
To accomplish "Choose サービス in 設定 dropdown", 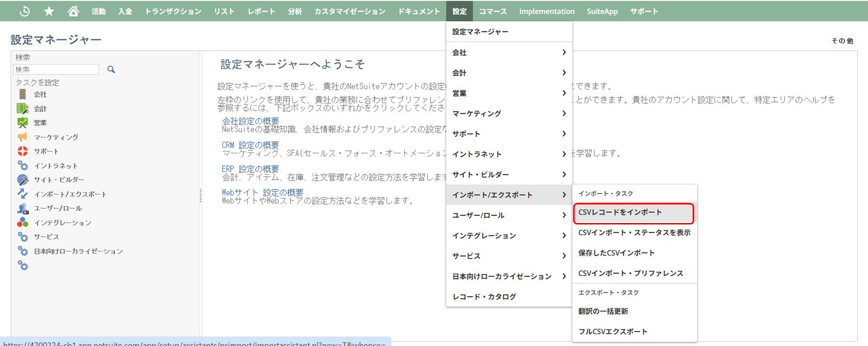I will pyautogui.click(x=509, y=256).
